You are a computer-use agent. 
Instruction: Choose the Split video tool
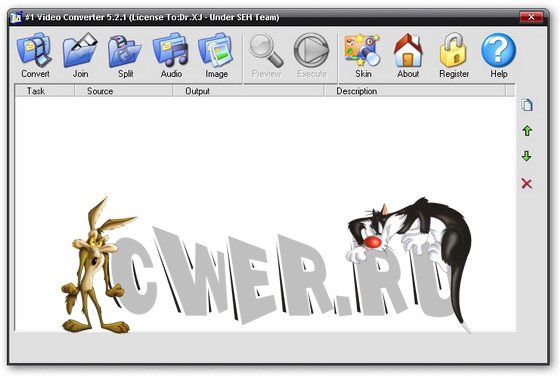tap(125, 55)
